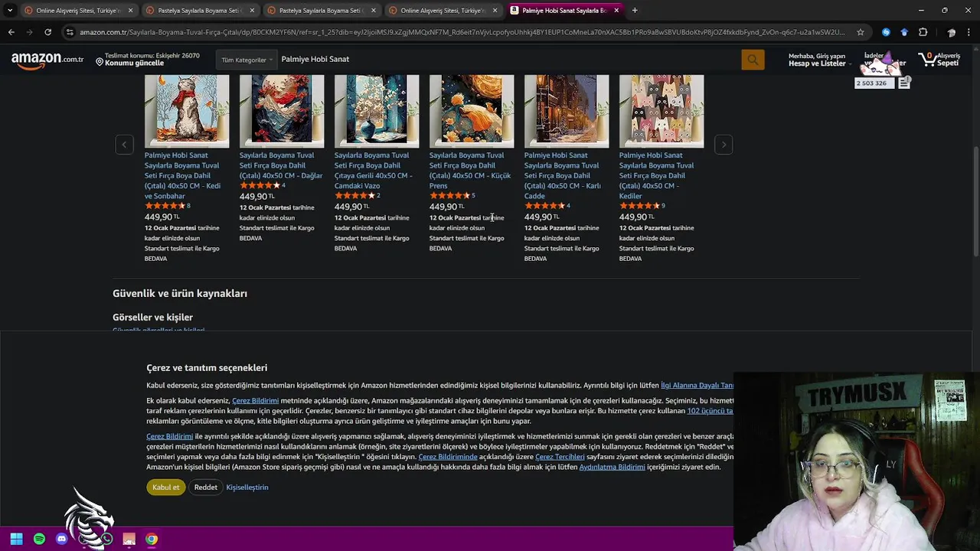Viewport: 980px width, 551px height.
Task: Open the shopping cart icon
Action: point(927,59)
